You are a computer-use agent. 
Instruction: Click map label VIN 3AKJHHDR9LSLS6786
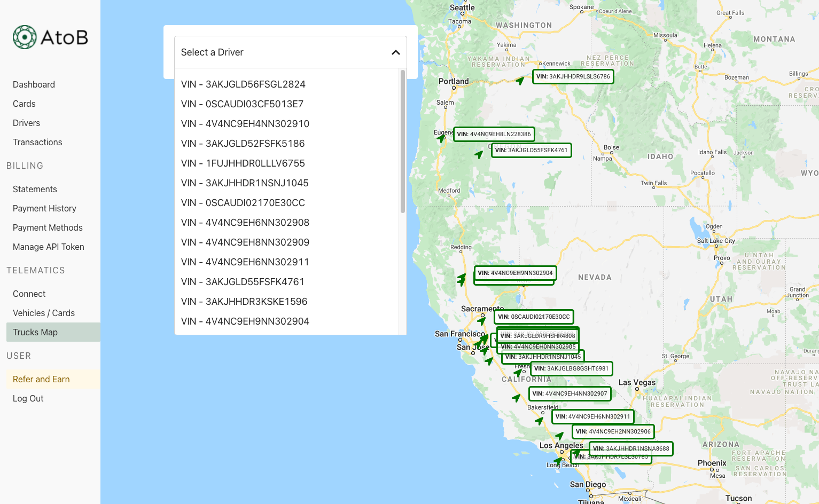[573, 76]
